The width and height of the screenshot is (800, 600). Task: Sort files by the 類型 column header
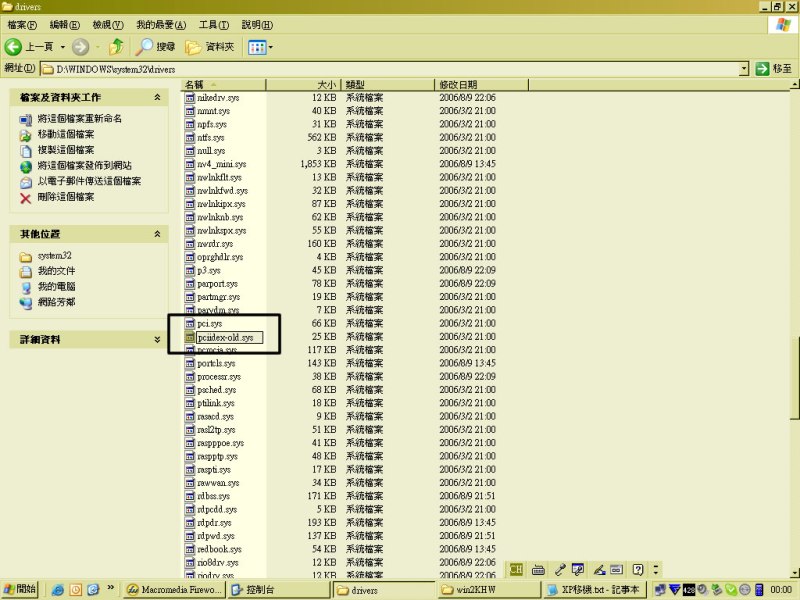388,84
